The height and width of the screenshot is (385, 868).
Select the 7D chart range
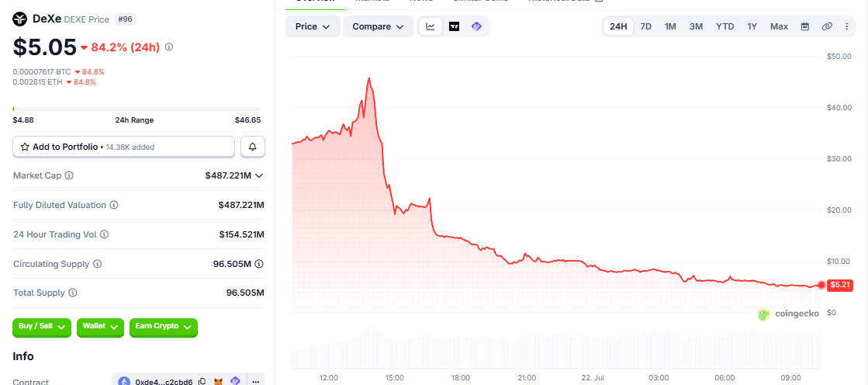pos(645,26)
